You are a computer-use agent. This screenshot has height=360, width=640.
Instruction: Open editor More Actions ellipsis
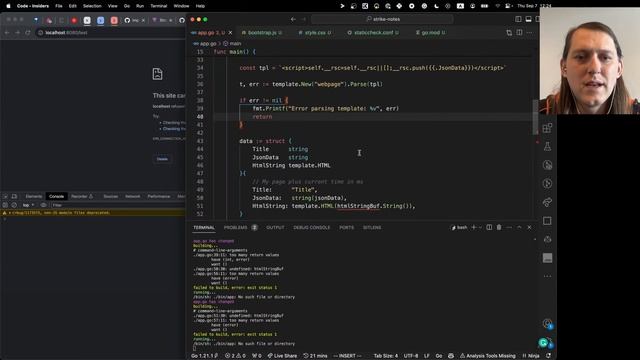pos(529,33)
